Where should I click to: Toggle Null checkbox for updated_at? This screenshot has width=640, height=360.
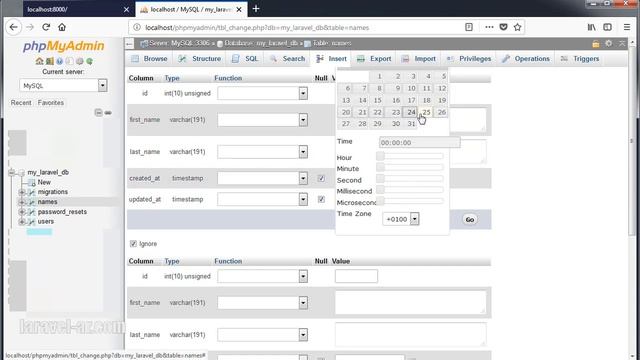[321, 199]
